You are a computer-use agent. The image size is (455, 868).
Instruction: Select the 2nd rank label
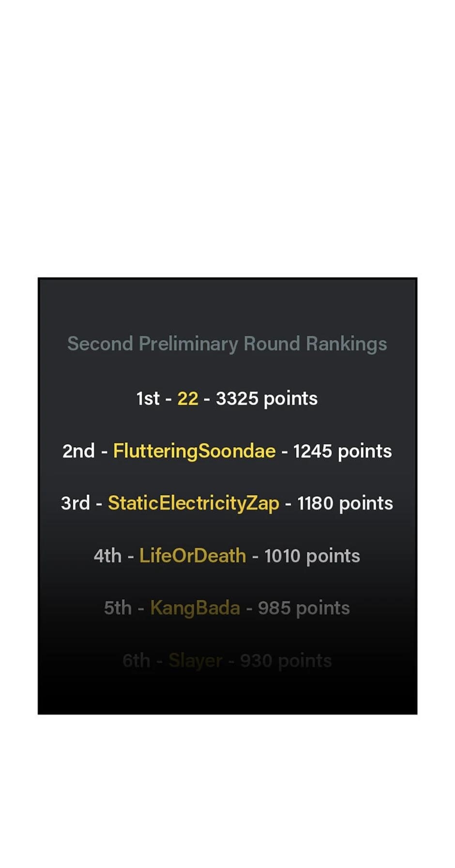pyautogui.click(x=78, y=451)
